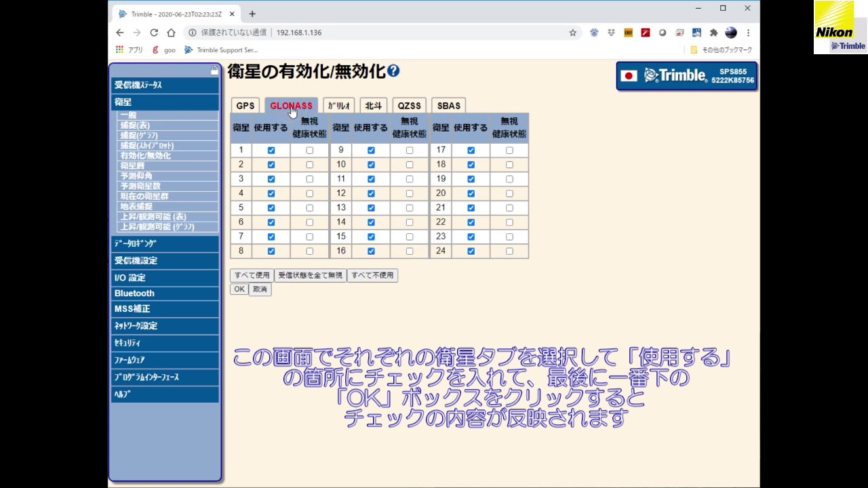Click the Japan flag icon
868x488 pixels.
click(x=629, y=76)
